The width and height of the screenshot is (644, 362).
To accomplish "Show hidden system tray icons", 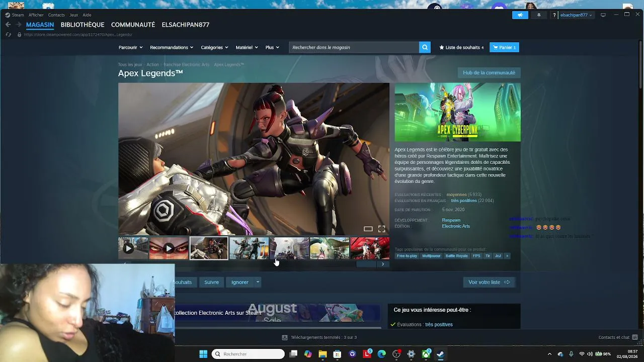I will [549, 354].
